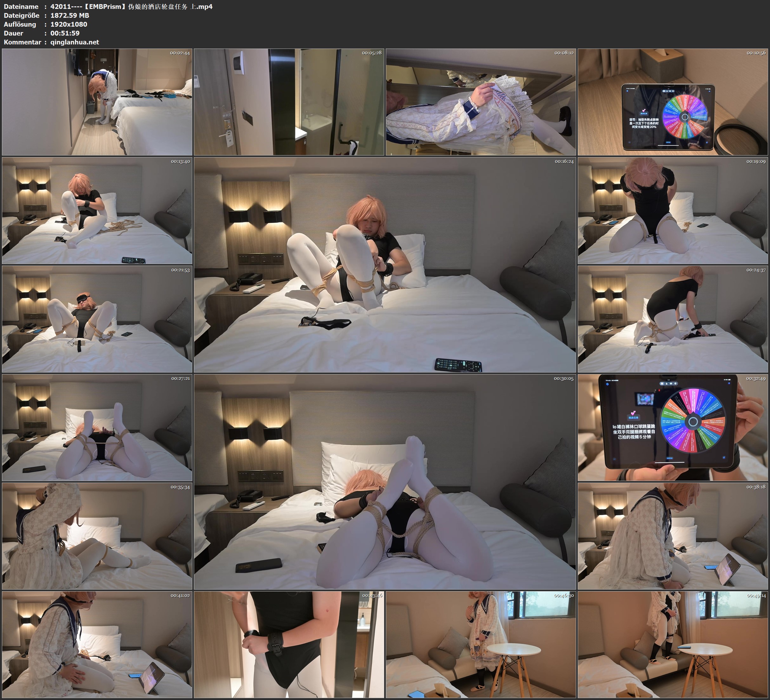Viewport: 770px width, 700px height.
Task: Click the thumbnail timestamped 00:35:34
Action: [x=97, y=536]
